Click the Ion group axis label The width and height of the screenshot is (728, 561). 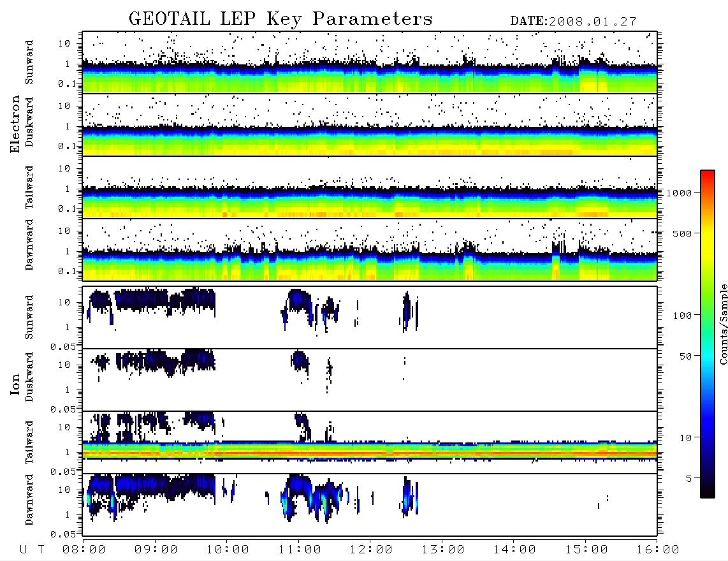coord(15,384)
